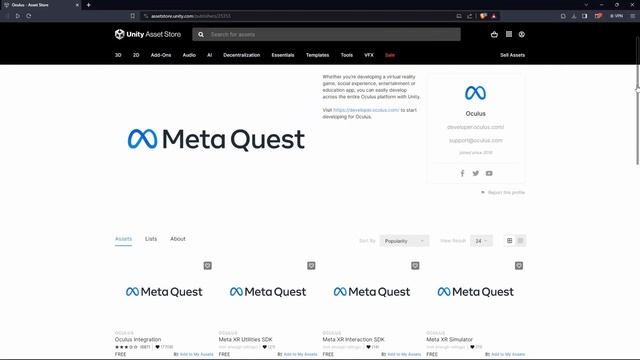640x360 pixels.
Task: Add Meta XR Interaction SDK to My Assets
Action: [401, 354]
